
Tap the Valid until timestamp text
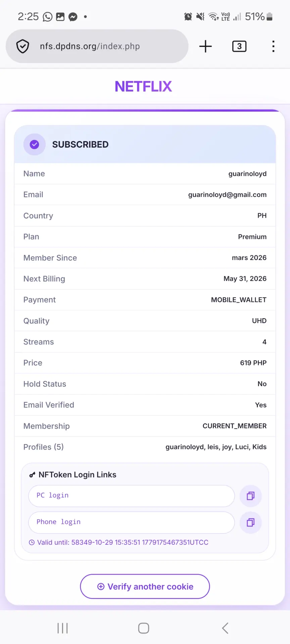(x=123, y=542)
